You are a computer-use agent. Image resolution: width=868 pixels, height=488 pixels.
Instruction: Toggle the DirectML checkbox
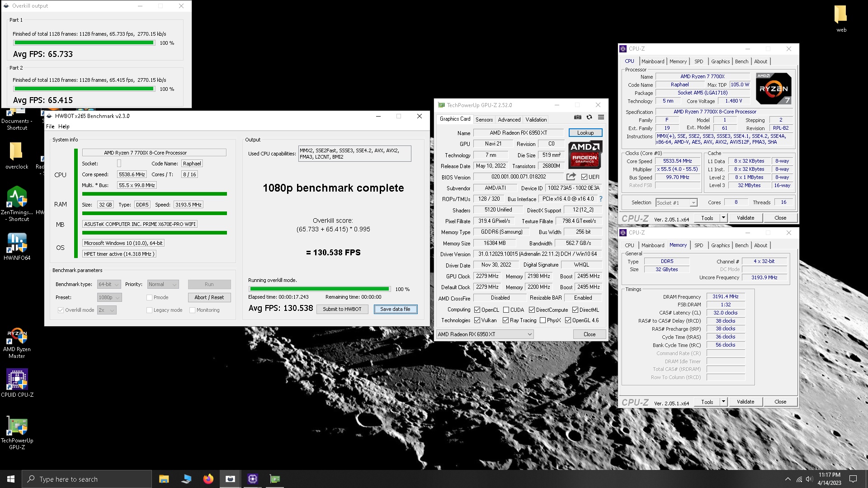click(575, 310)
